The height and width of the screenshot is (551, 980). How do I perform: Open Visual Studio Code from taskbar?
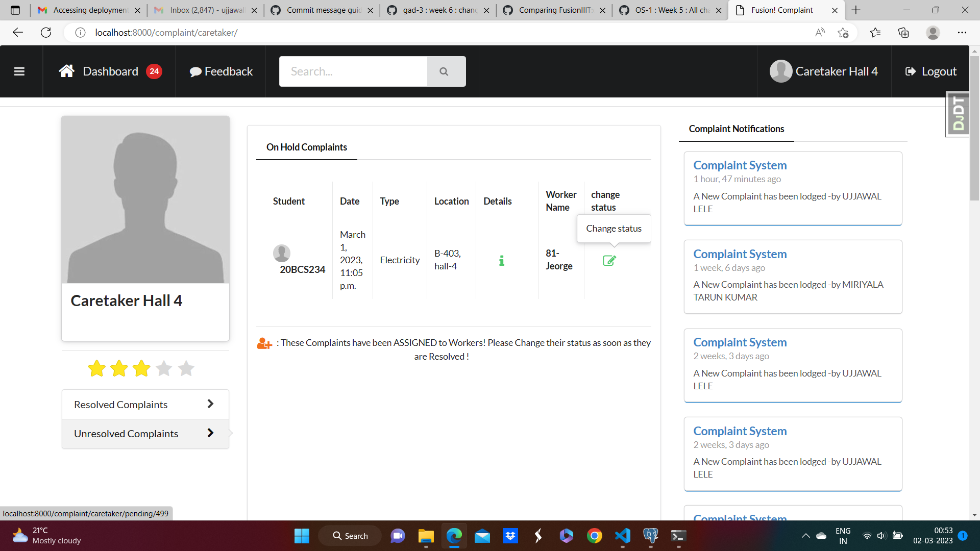click(622, 536)
